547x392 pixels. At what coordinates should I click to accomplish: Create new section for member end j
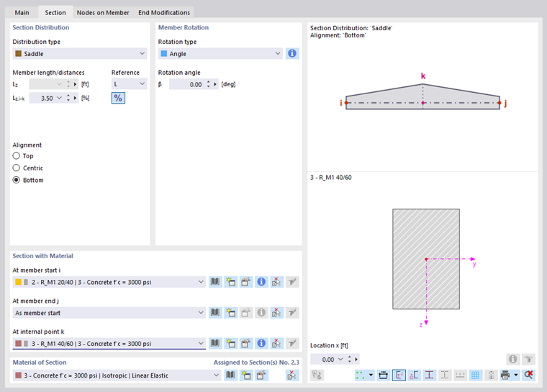click(x=230, y=312)
